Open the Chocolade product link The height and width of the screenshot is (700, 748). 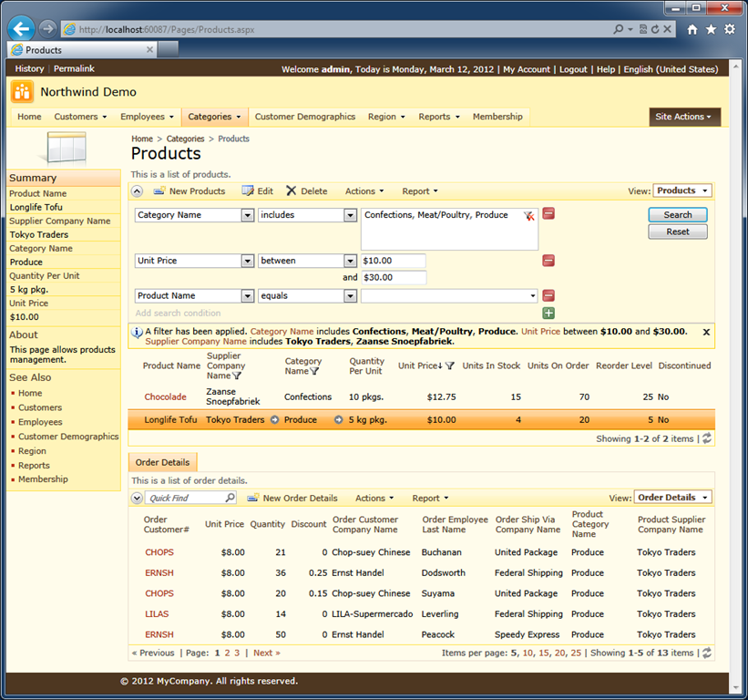165,397
